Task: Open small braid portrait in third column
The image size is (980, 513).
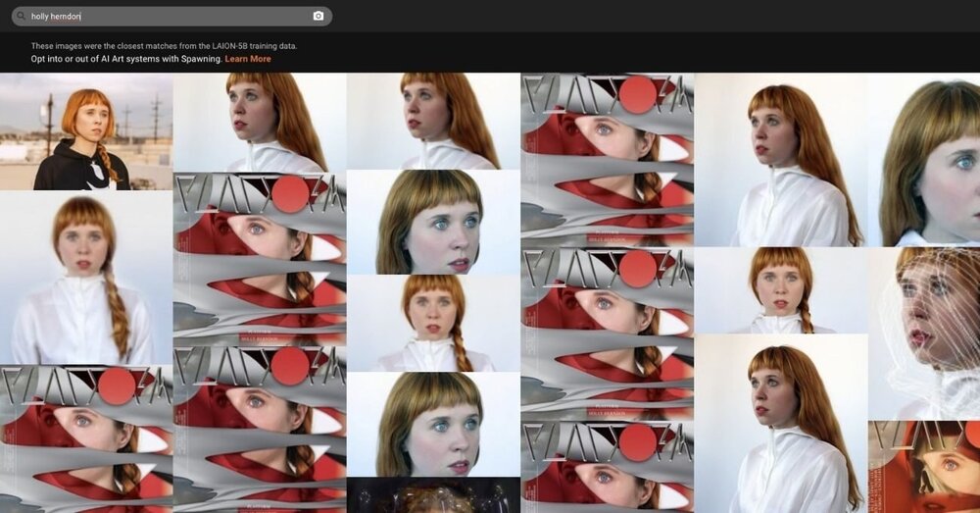Action: tap(433, 323)
